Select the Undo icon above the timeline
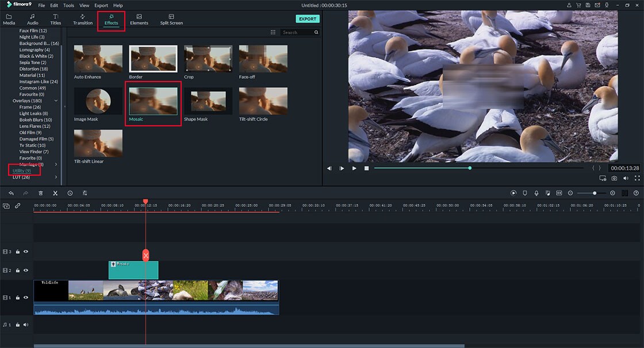644x348 pixels. tap(11, 193)
